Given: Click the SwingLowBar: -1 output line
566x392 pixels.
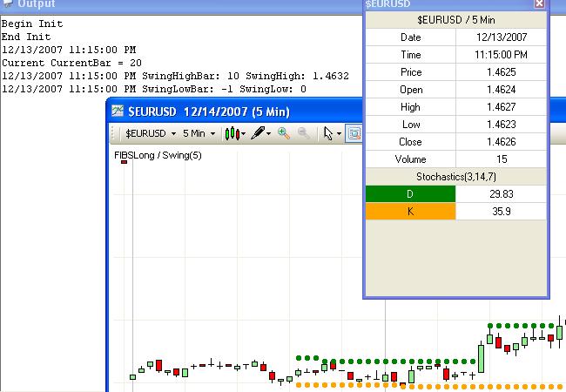Looking at the screenshot, I should 154,89.
